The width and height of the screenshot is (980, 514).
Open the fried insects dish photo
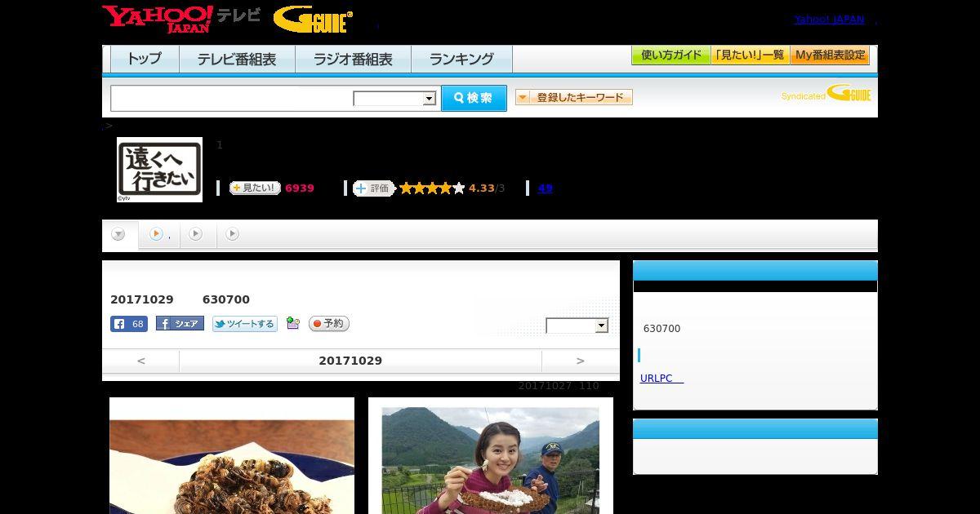[232, 456]
